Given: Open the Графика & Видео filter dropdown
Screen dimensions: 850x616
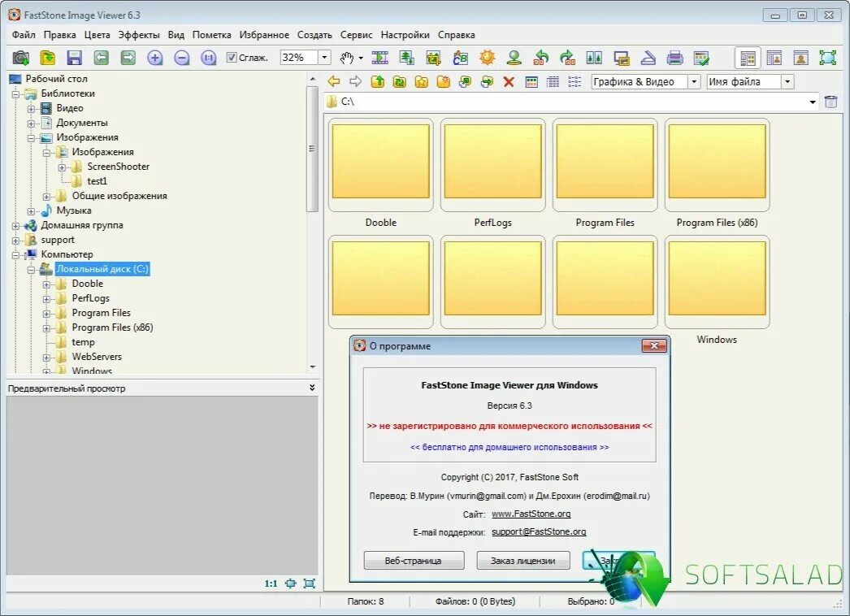Looking at the screenshot, I should click(694, 82).
